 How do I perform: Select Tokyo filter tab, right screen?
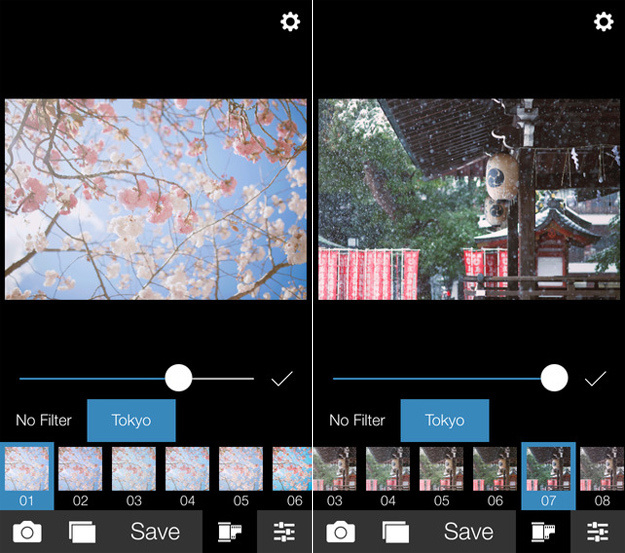pyautogui.click(x=445, y=420)
